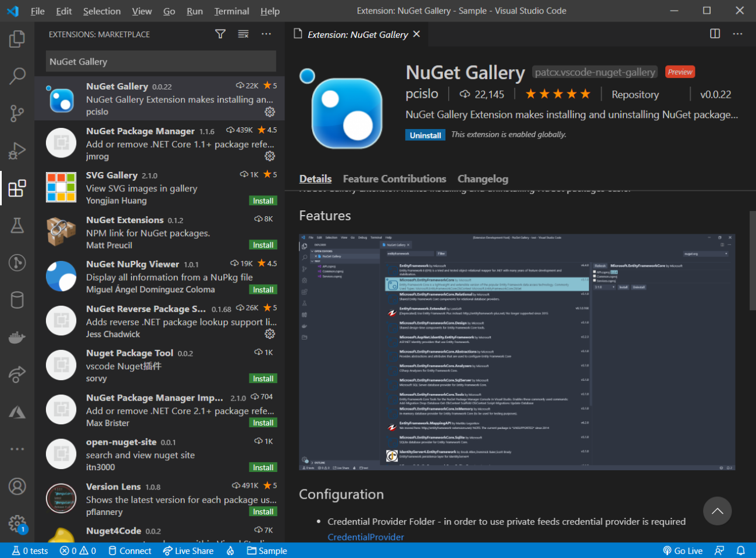Install the Version Lens extension
Screen dimensions: 756x558
pyautogui.click(x=263, y=512)
